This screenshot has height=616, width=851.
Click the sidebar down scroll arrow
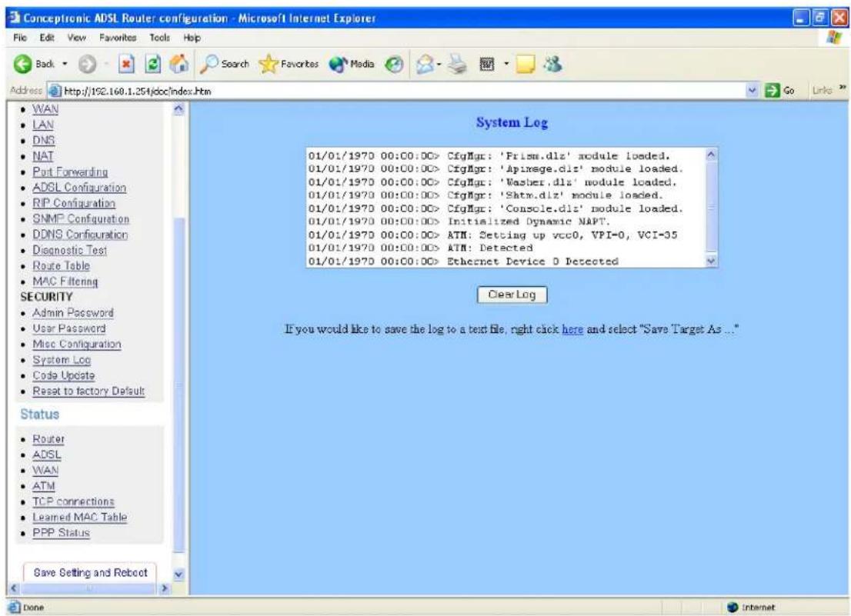click(x=179, y=574)
